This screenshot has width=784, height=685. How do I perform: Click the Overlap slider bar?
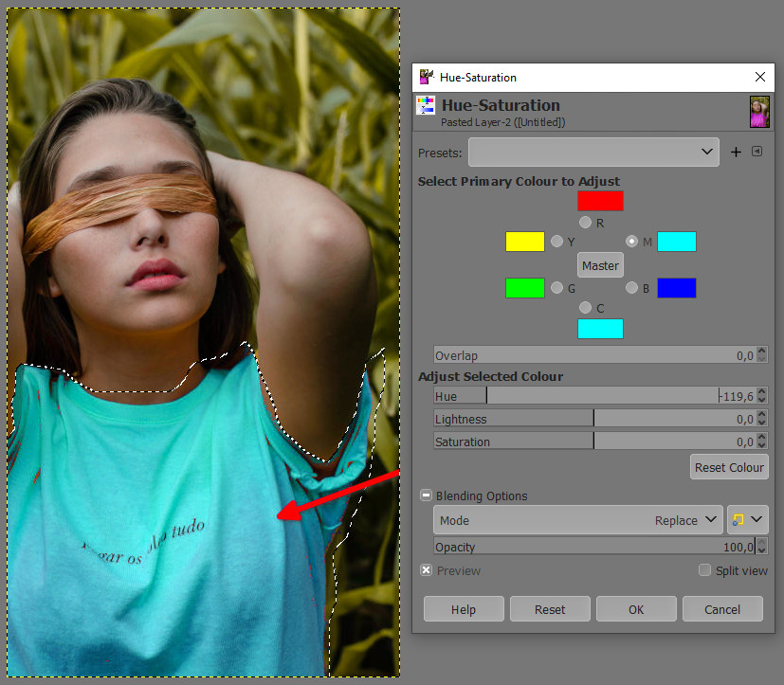point(594,355)
